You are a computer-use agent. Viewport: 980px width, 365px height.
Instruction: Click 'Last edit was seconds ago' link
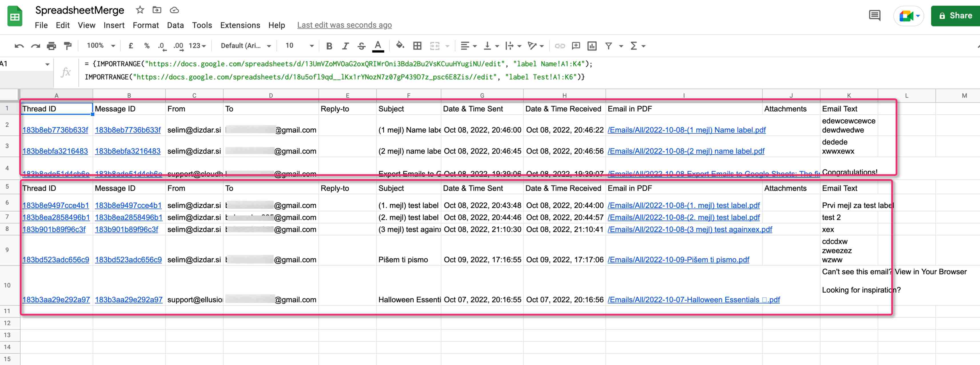(x=344, y=25)
